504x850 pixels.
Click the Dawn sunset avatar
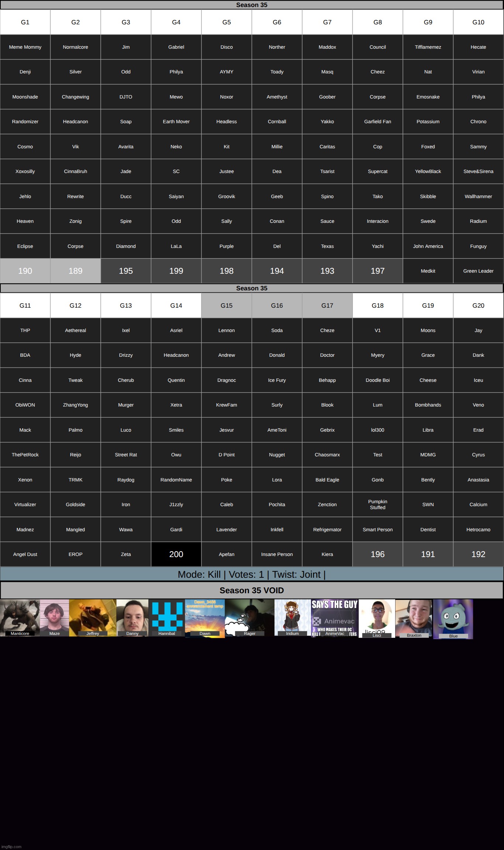click(x=205, y=618)
